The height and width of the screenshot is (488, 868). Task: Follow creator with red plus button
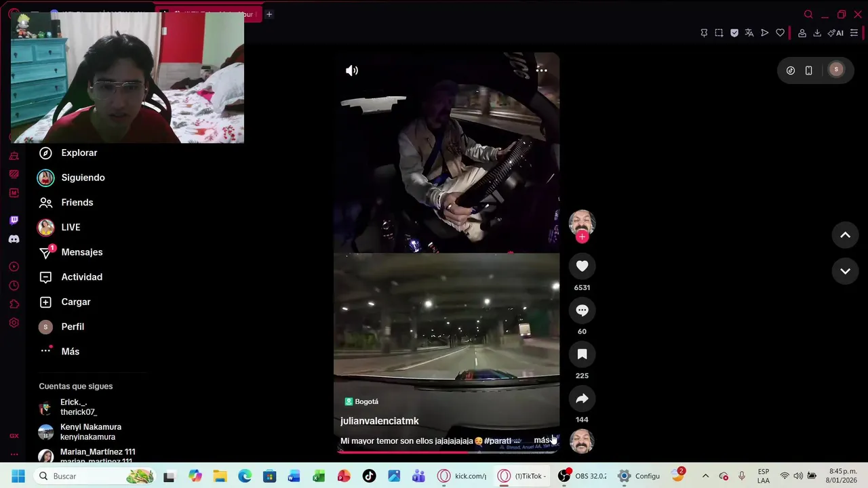582,237
